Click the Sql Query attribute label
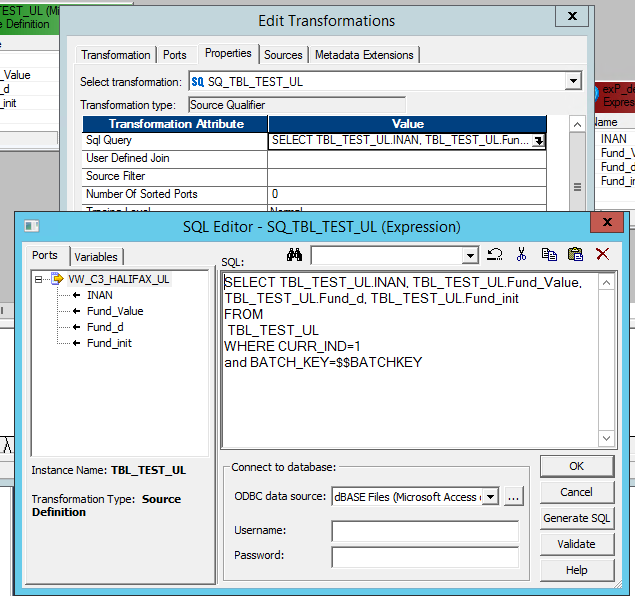Image resolution: width=635 pixels, height=596 pixels. [x=109, y=140]
